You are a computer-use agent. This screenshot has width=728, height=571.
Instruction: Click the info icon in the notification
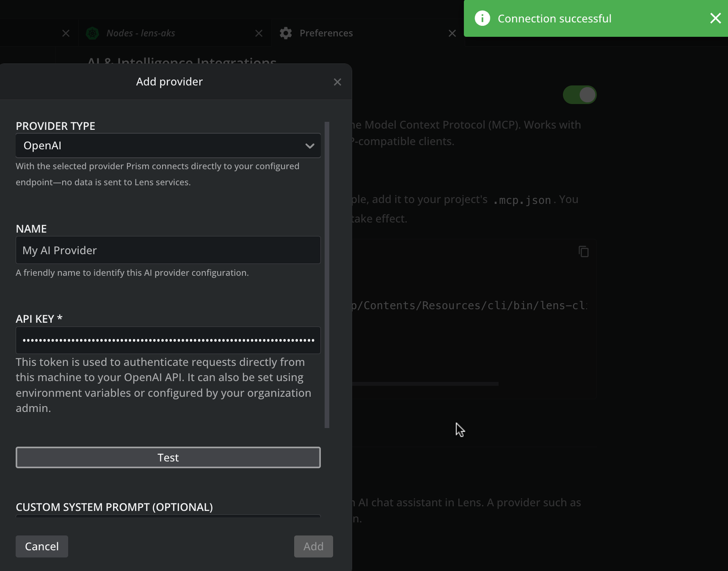(x=482, y=19)
